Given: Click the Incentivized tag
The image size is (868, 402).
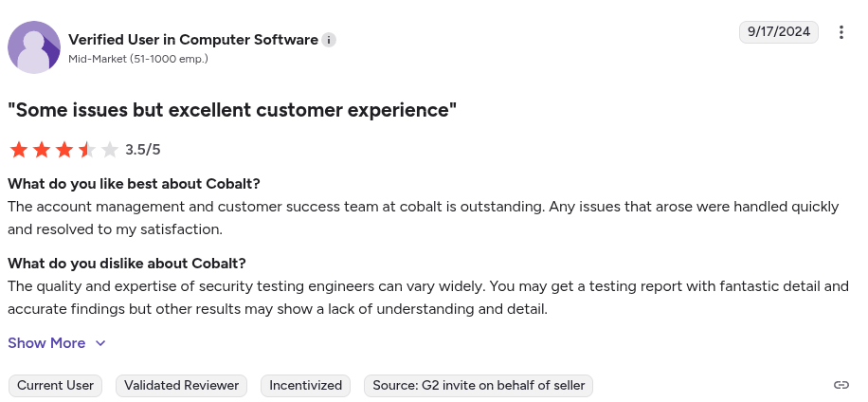Looking at the screenshot, I should tap(305, 385).
